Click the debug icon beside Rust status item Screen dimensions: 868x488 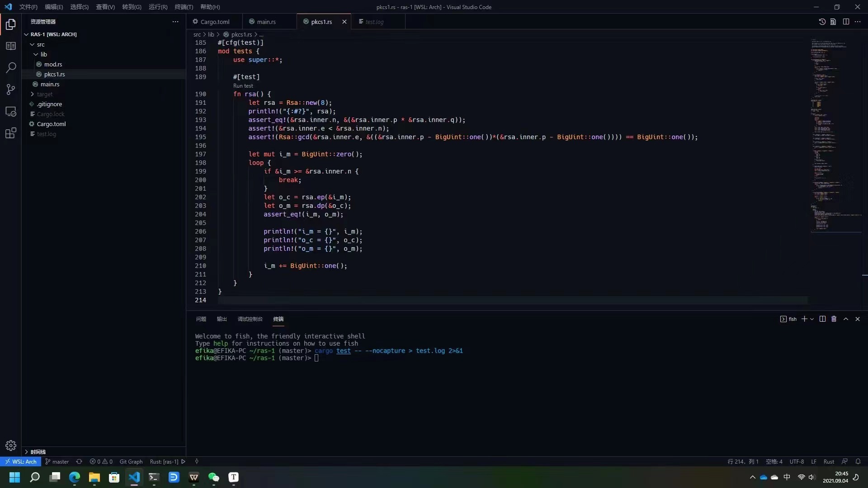tap(197, 462)
